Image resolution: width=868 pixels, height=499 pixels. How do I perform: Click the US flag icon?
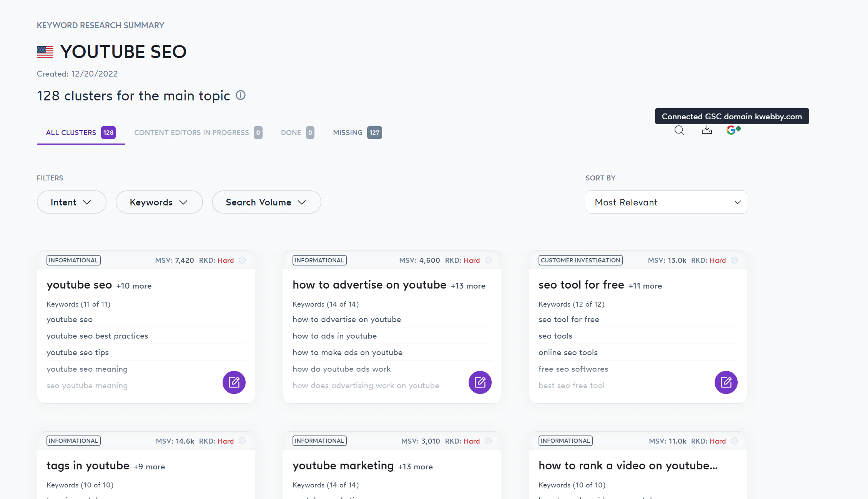45,52
